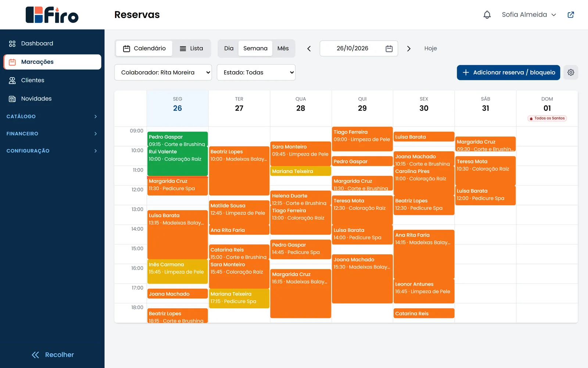Open Mariana Teixeira's 17:15 Pedicure Spa booking
This screenshot has width=588, height=368.
pyautogui.click(x=239, y=298)
